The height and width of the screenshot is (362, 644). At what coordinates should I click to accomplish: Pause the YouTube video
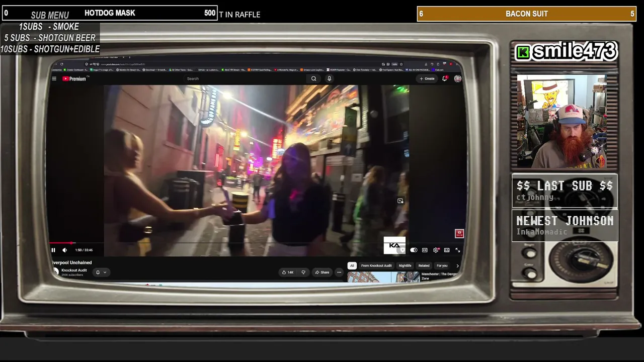click(x=53, y=250)
